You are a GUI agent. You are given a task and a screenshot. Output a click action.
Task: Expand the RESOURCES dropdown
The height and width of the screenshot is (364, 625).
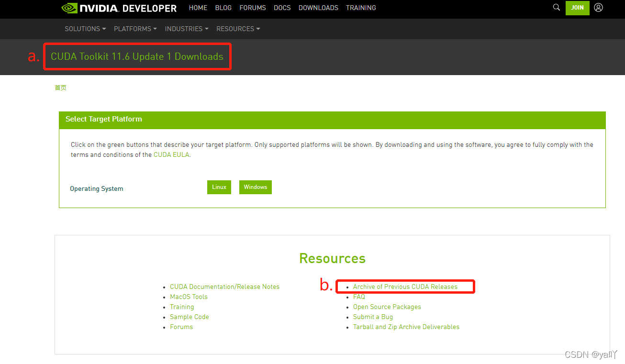point(238,29)
